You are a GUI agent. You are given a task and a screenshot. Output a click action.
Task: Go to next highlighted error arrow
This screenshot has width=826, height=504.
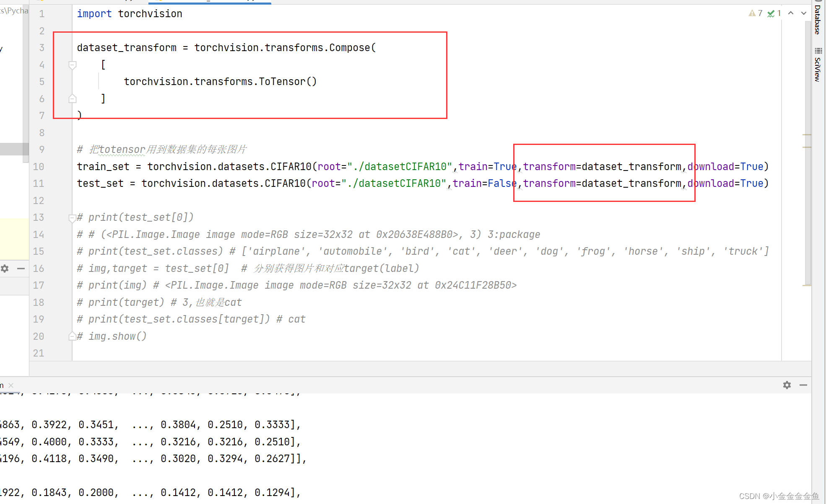804,13
